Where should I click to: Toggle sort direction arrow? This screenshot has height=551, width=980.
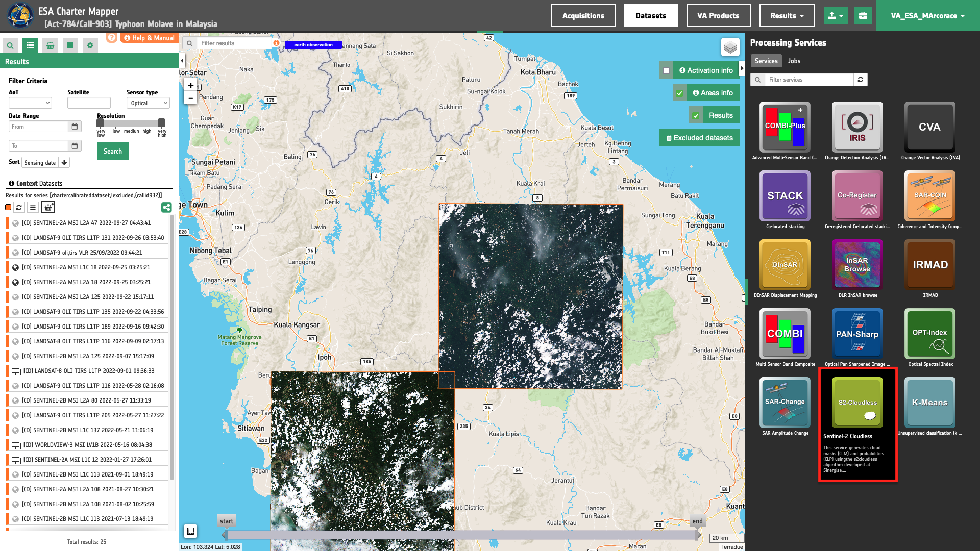point(64,163)
